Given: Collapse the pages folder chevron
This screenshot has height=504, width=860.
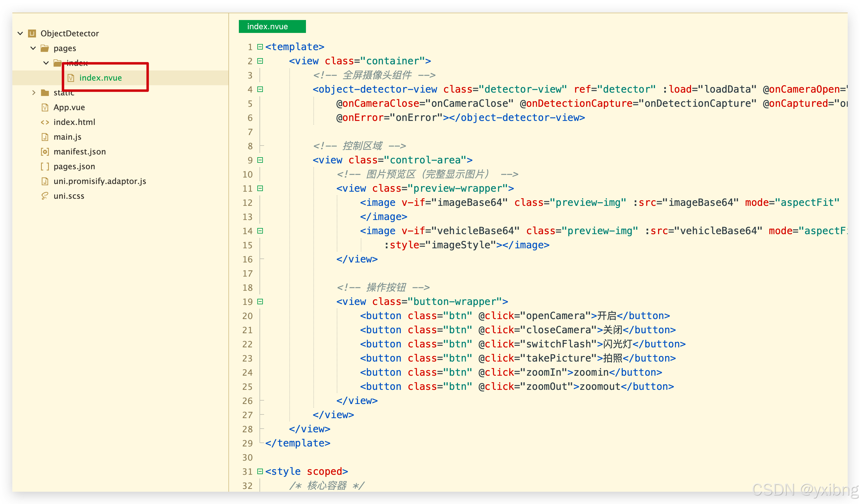Looking at the screenshot, I should click(33, 48).
